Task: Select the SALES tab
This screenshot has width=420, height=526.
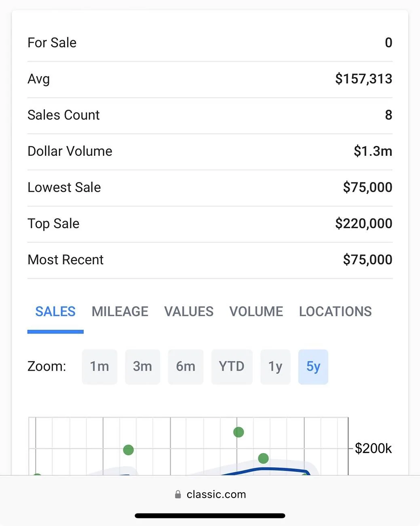Action: 55,312
